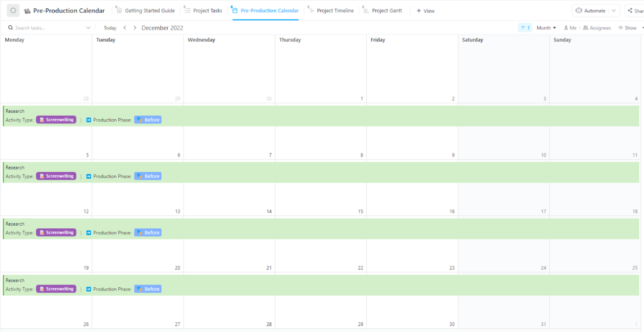This screenshot has height=332, width=644.
Task: Toggle the Me filter
Action: [570, 28]
